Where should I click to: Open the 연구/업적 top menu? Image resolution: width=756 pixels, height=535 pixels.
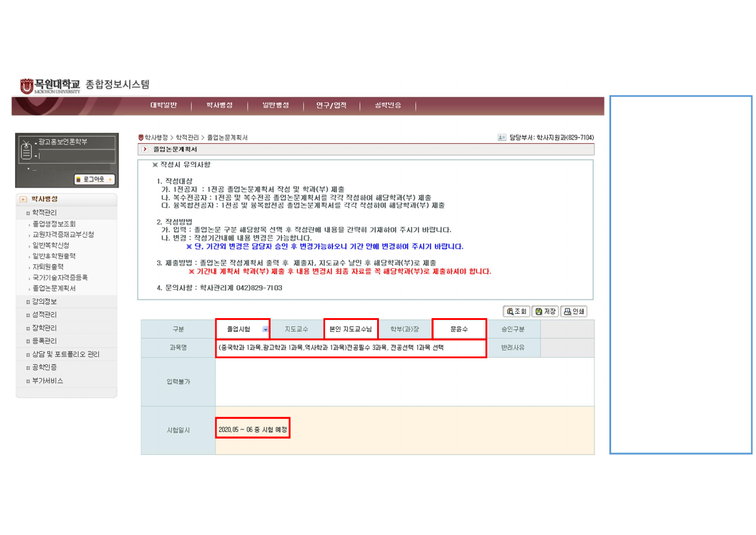(x=332, y=105)
